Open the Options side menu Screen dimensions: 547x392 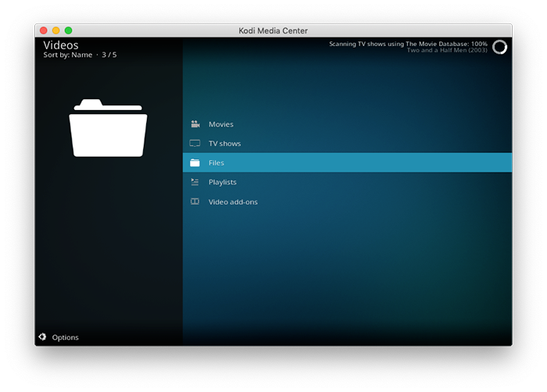(x=66, y=337)
